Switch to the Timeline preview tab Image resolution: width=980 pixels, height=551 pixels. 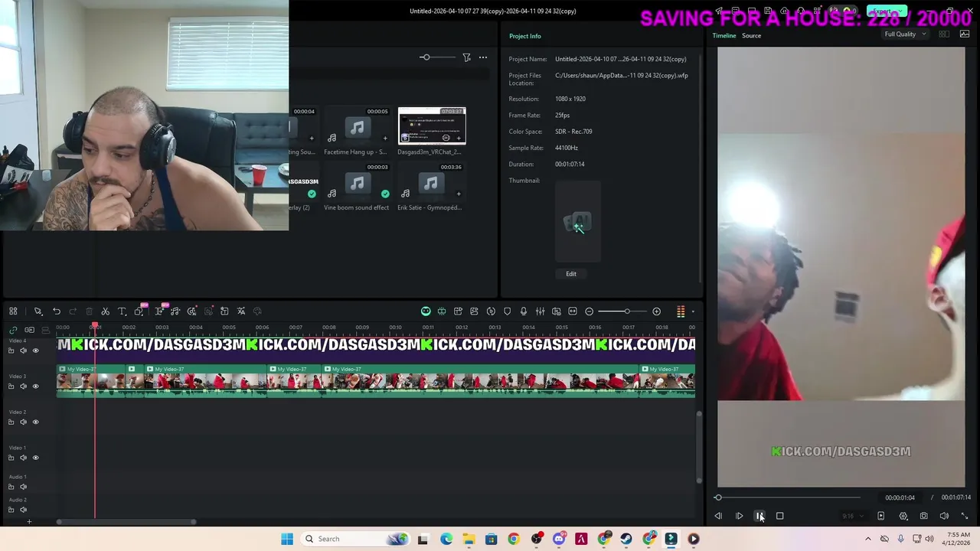724,35
